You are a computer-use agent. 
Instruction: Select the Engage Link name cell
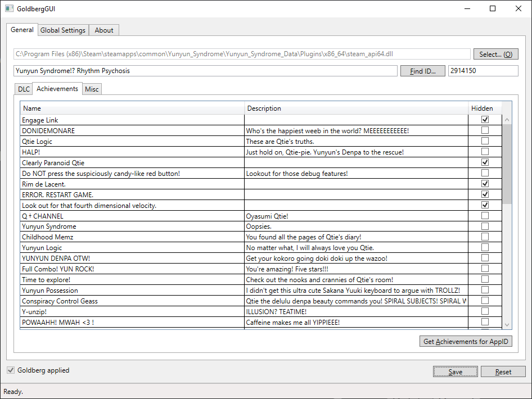pos(132,120)
